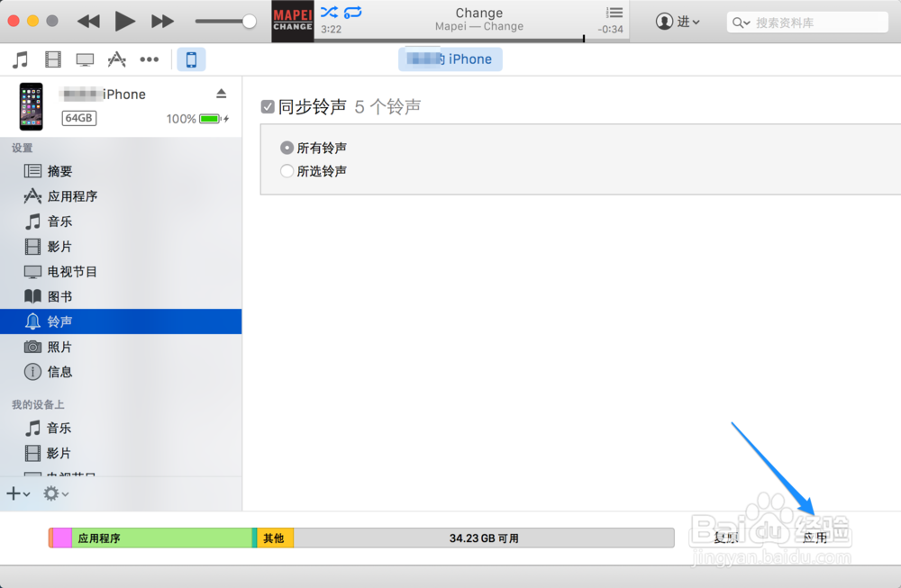
Task: Click 应用程序 storage bar segment
Action: [x=162, y=538]
